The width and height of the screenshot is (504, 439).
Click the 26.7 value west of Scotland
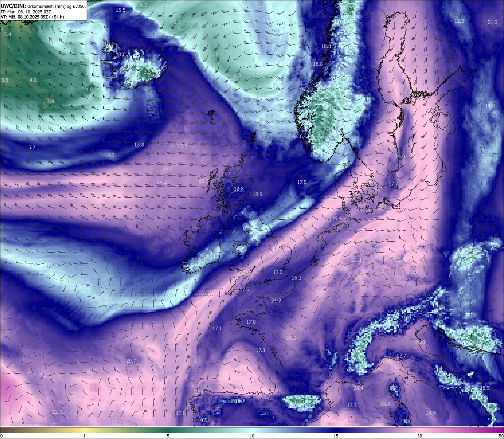(167, 169)
